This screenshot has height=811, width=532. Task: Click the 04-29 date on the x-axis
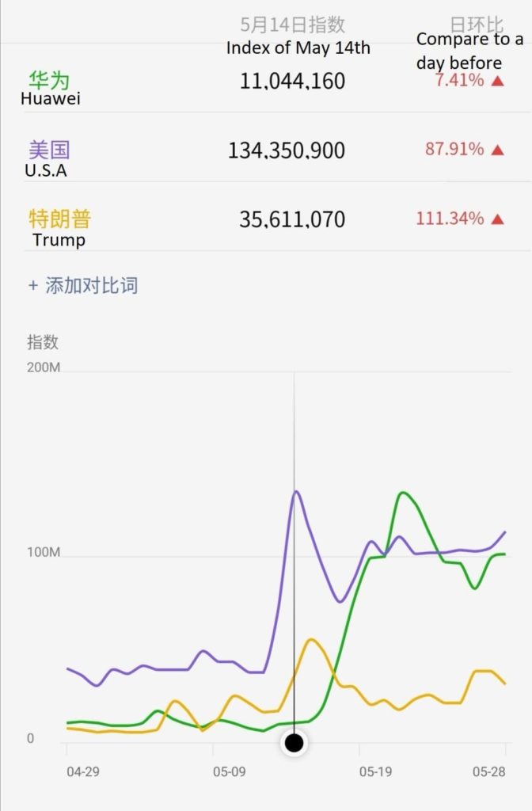(x=83, y=771)
